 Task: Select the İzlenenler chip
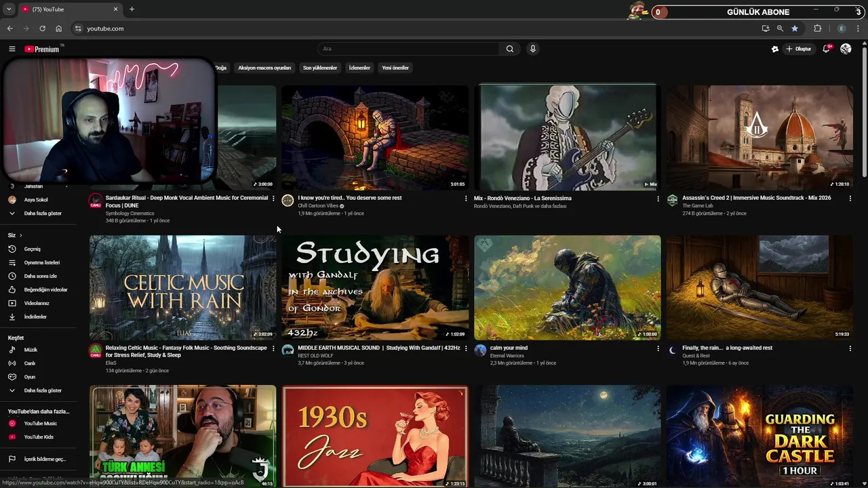click(359, 68)
